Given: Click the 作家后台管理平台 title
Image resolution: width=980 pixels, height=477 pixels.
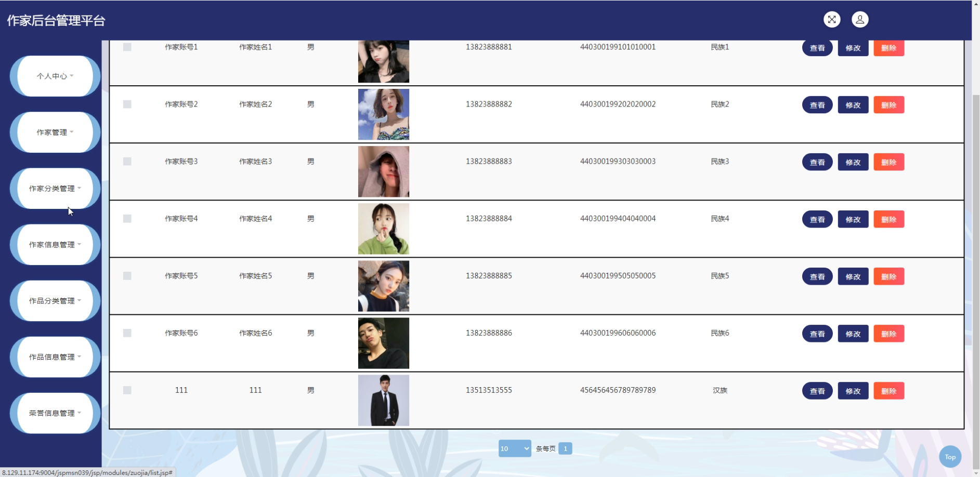Looking at the screenshot, I should (56, 21).
